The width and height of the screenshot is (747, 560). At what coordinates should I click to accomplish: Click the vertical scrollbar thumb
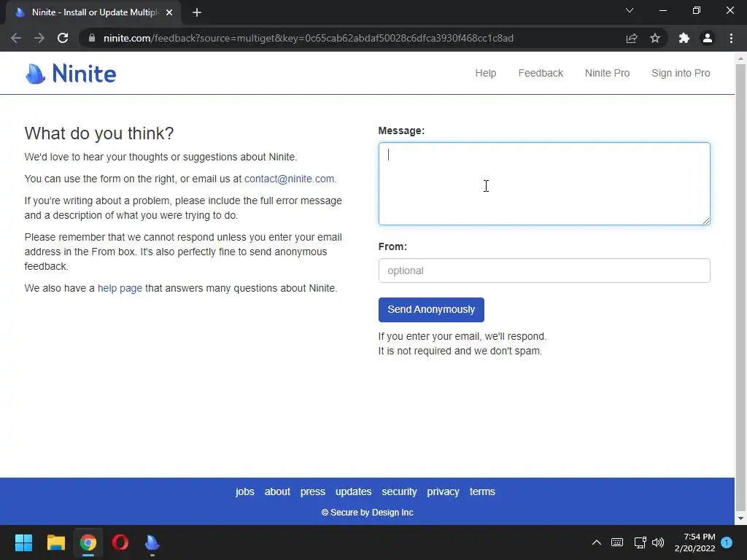[740, 287]
